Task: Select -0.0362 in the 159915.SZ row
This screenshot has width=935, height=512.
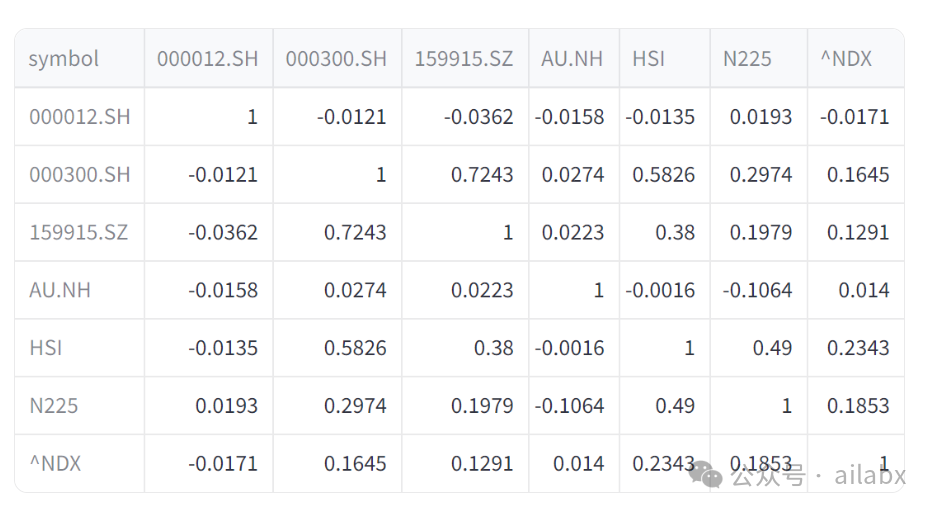Action: tap(223, 232)
